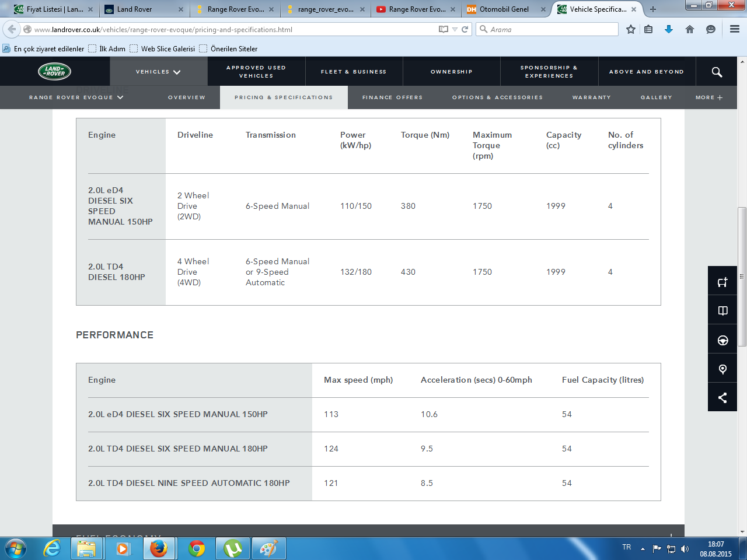Open the Firefox Hello chat icon
The height and width of the screenshot is (560, 747).
711,29
